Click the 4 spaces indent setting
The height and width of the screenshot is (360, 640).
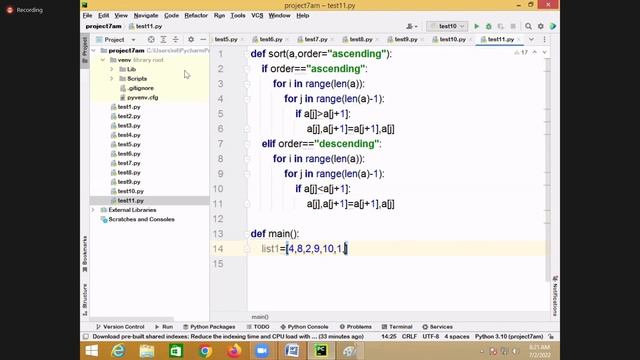[x=457, y=337]
